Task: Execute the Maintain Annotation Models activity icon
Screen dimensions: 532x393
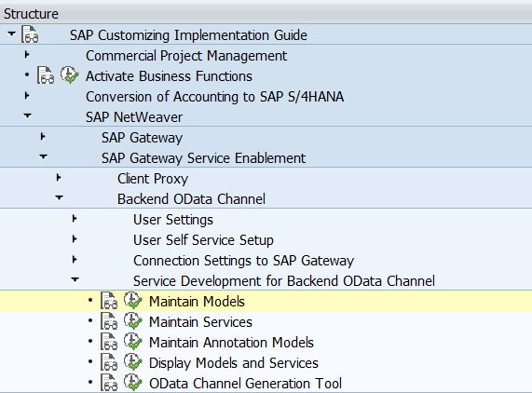Action: [x=133, y=342]
